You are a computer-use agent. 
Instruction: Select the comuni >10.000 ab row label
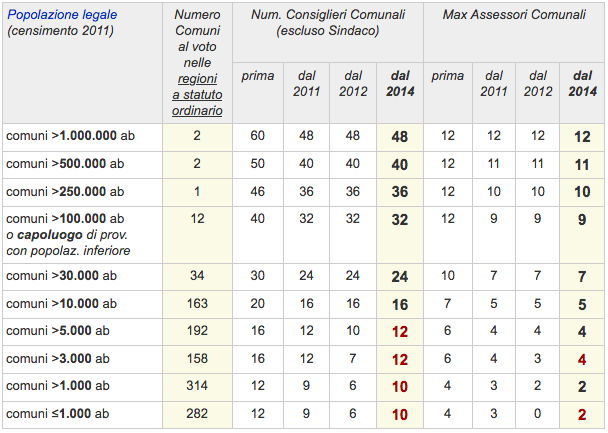[x=61, y=304]
